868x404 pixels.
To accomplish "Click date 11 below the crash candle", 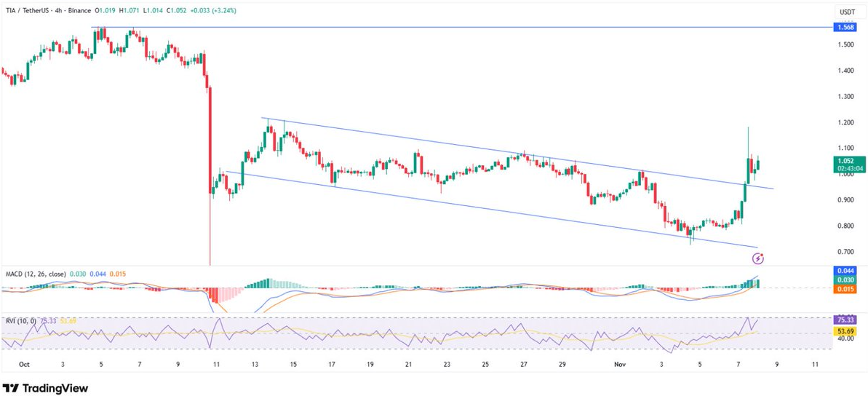I will coord(215,364).
